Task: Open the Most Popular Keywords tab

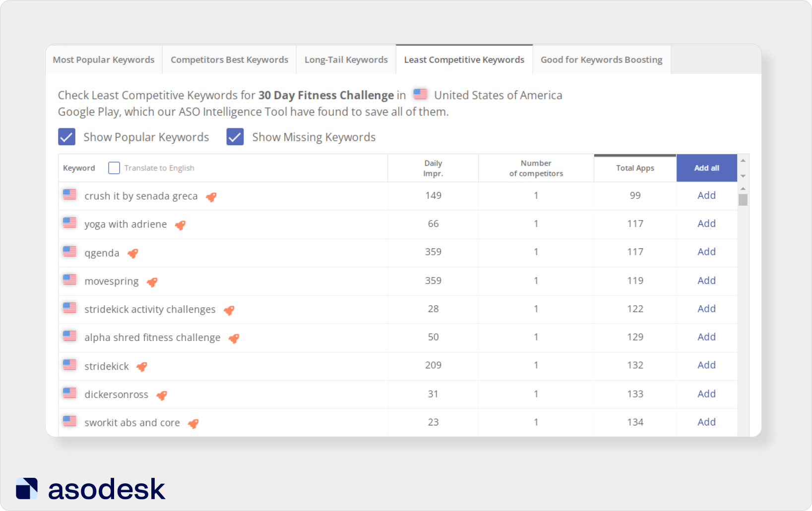Action: tap(104, 59)
